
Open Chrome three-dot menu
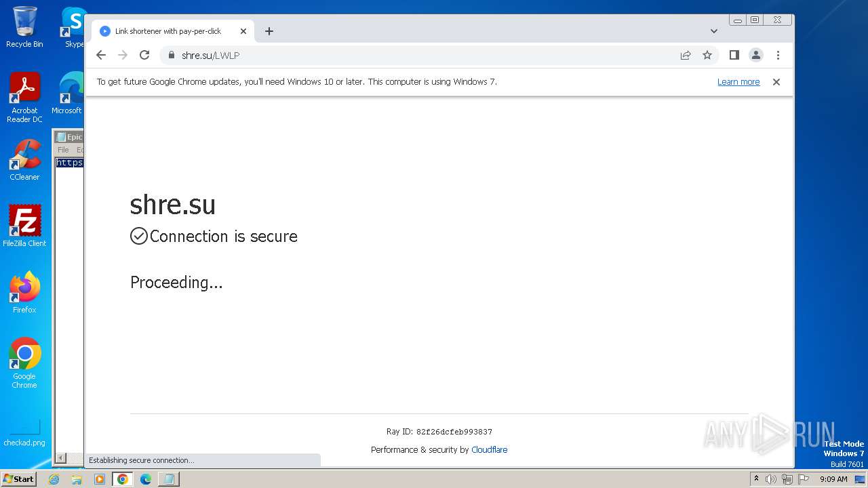click(778, 56)
